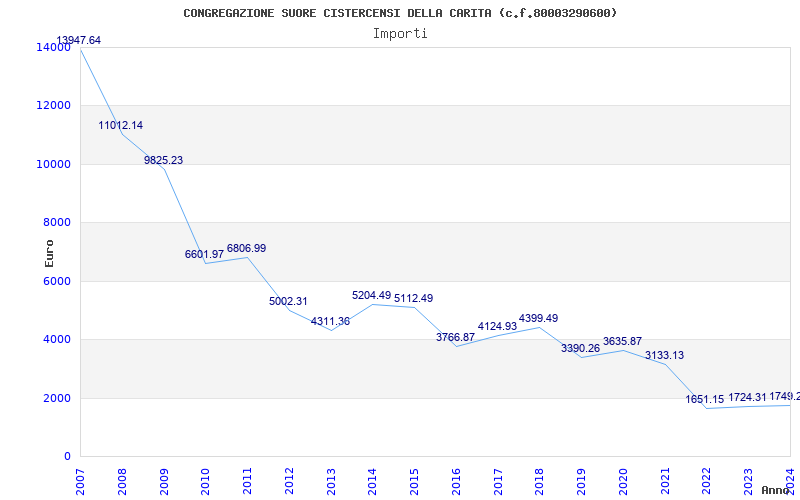The image size is (800, 500).
Task: Click x-axis year 2019
Action: [582, 482]
